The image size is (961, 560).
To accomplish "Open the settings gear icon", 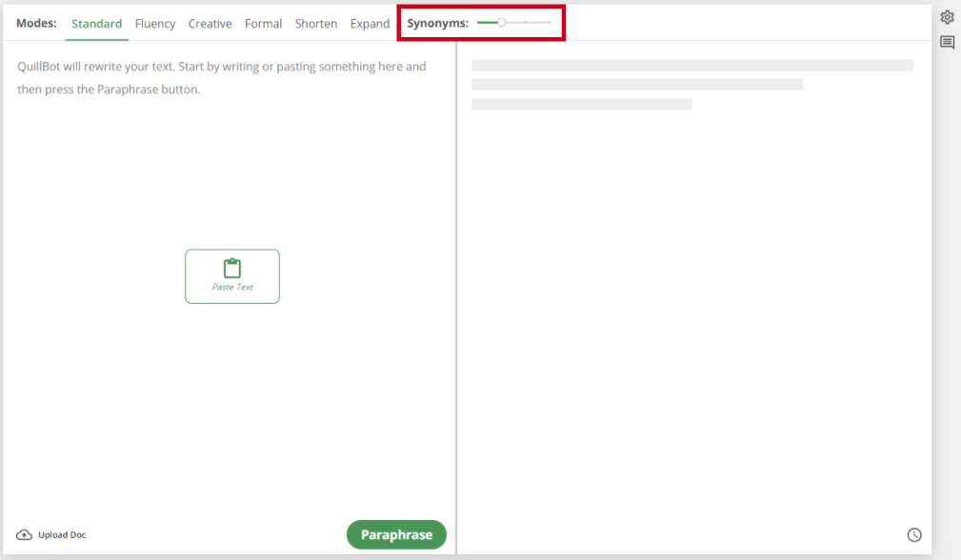I will [x=947, y=17].
